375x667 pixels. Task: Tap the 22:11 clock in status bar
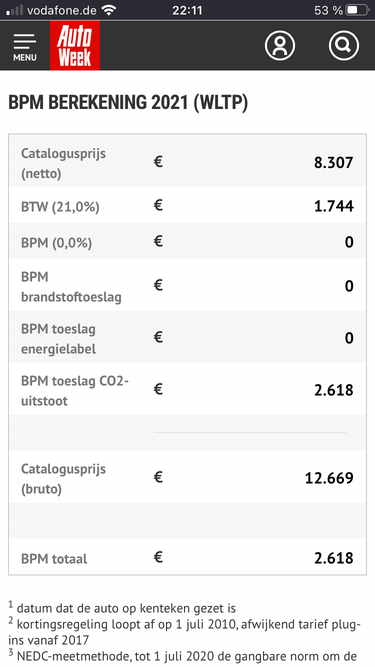point(187,10)
